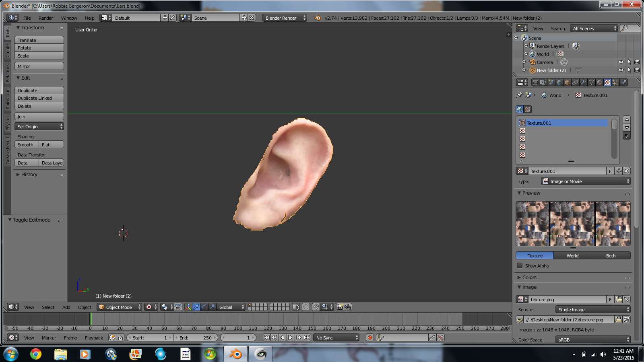The width and height of the screenshot is (644, 362).
Task: Open the Scene properties tab
Action: pos(551,82)
